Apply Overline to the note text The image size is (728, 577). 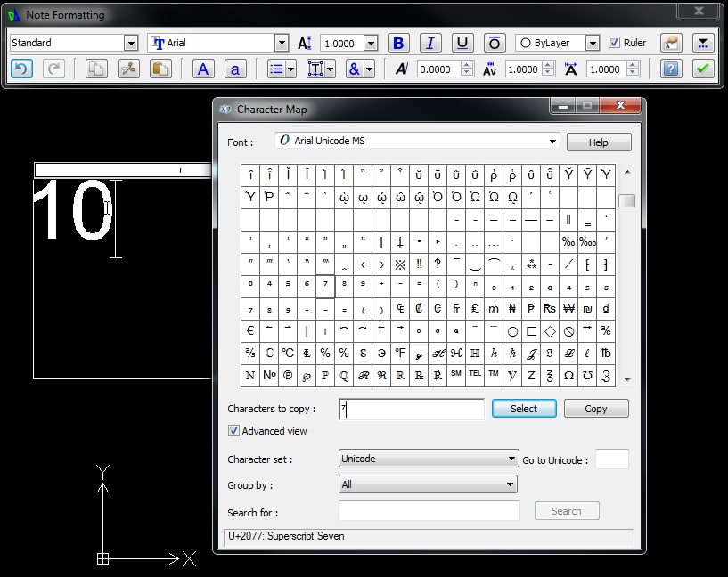495,43
